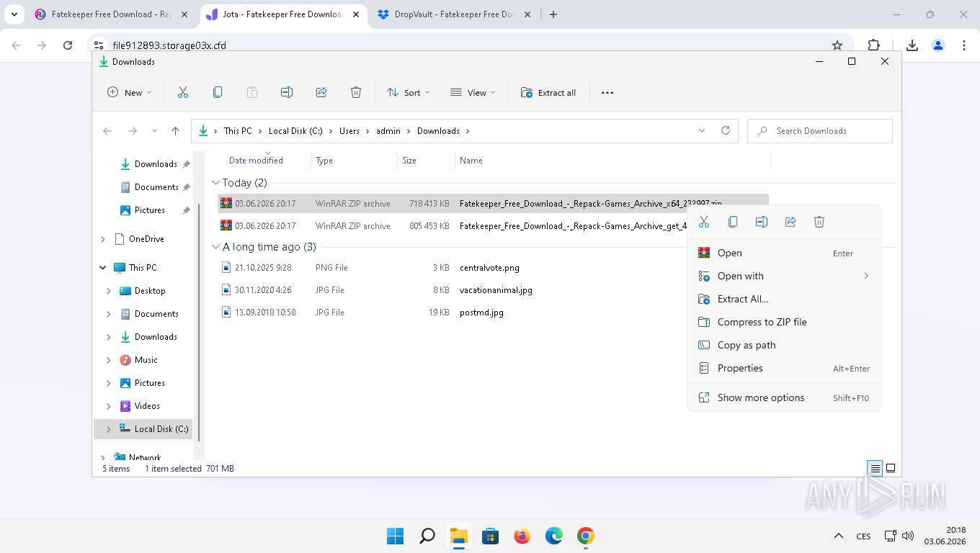Open address bar history chevron
The height and width of the screenshot is (553, 980).
[702, 130]
